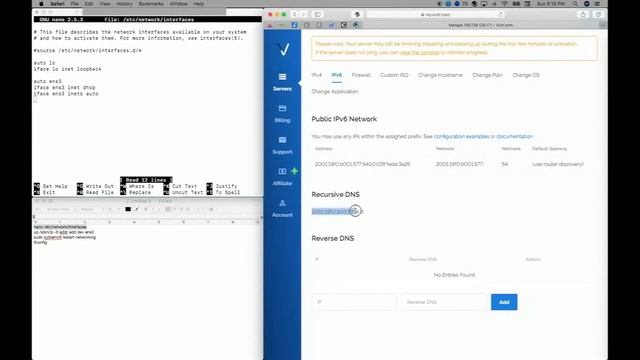Open the configuration examples link
Screen dimensions: 640x360
pos(461,136)
